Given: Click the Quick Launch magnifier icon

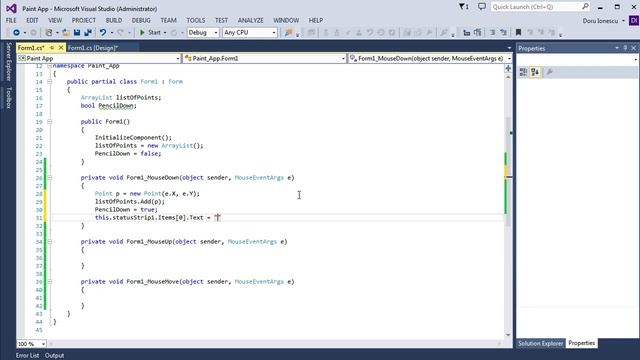Looking at the screenshot, I should click(585, 7).
